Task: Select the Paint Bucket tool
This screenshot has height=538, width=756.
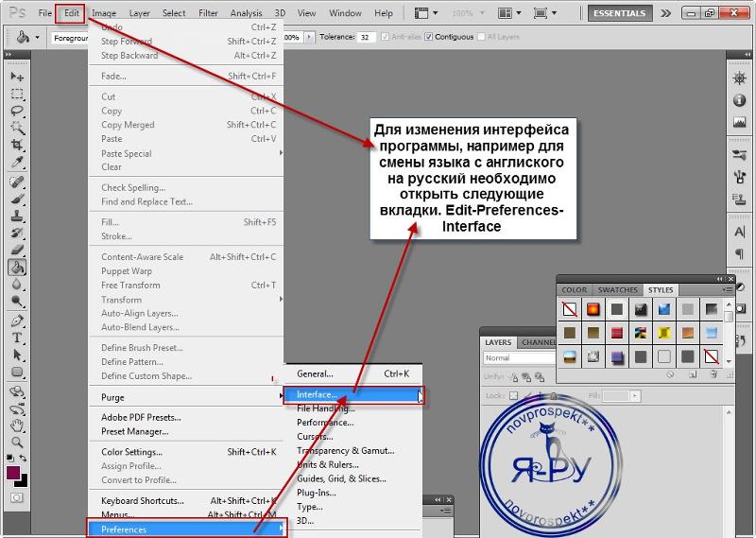Action: 17,267
